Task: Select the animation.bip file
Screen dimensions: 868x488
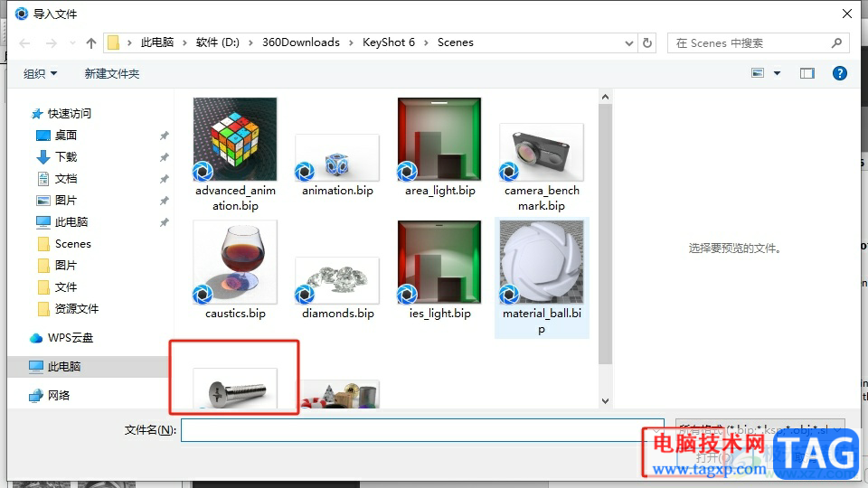Action: [x=337, y=165]
